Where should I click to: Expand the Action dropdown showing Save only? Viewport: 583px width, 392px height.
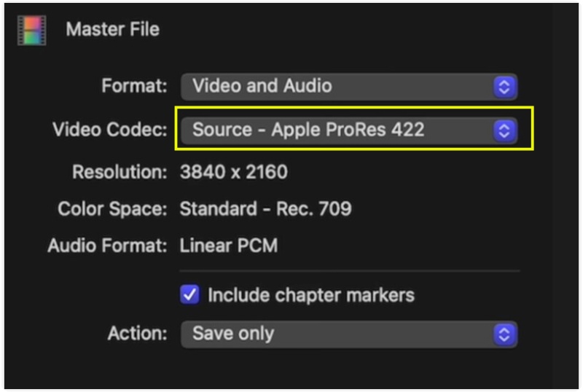(339, 334)
